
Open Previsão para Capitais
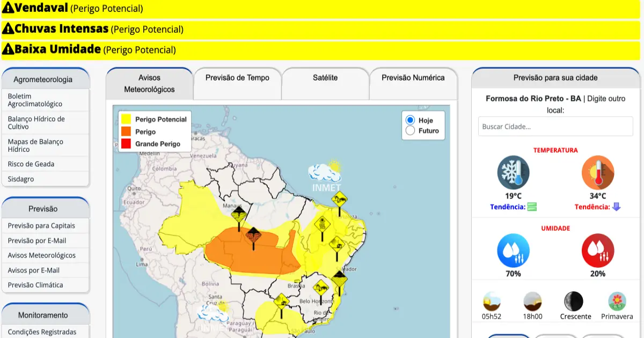(x=46, y=226)
